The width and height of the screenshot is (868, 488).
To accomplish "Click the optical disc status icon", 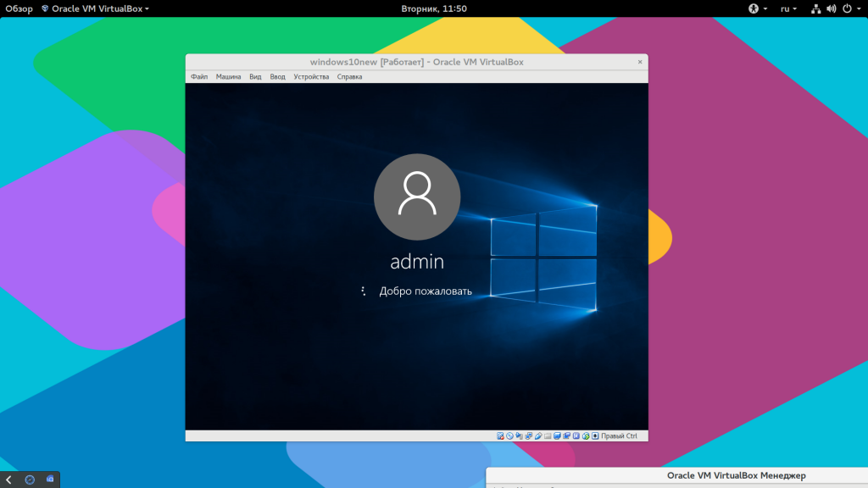I will [x=510, y=435].
